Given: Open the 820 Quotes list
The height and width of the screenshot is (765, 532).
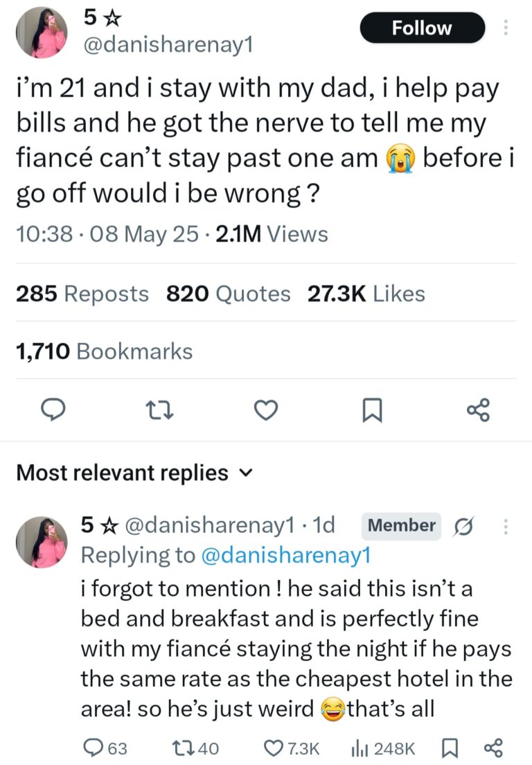Looking at the screenshot, I should pos(228,294).
